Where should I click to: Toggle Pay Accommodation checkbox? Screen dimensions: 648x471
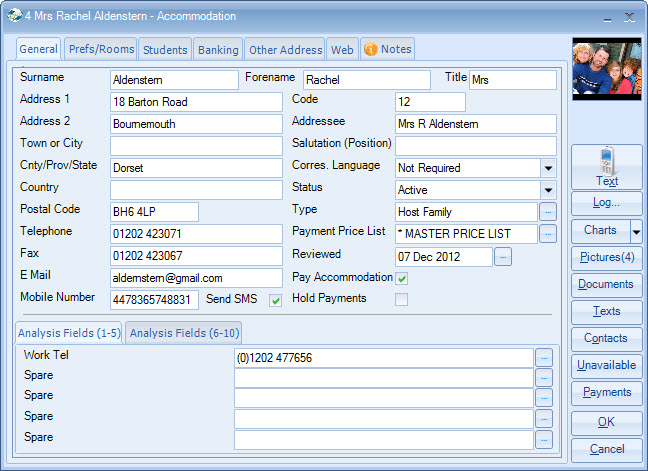pos(401,278)
